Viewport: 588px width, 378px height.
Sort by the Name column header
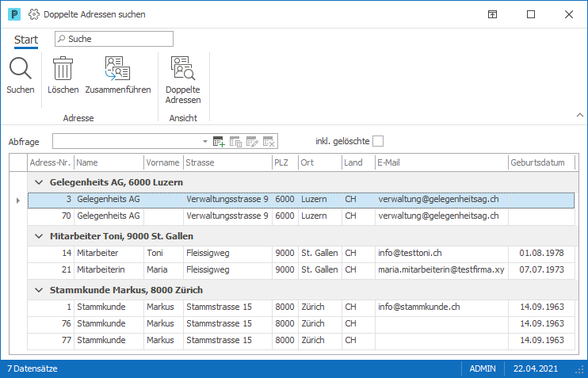[109, 162]
